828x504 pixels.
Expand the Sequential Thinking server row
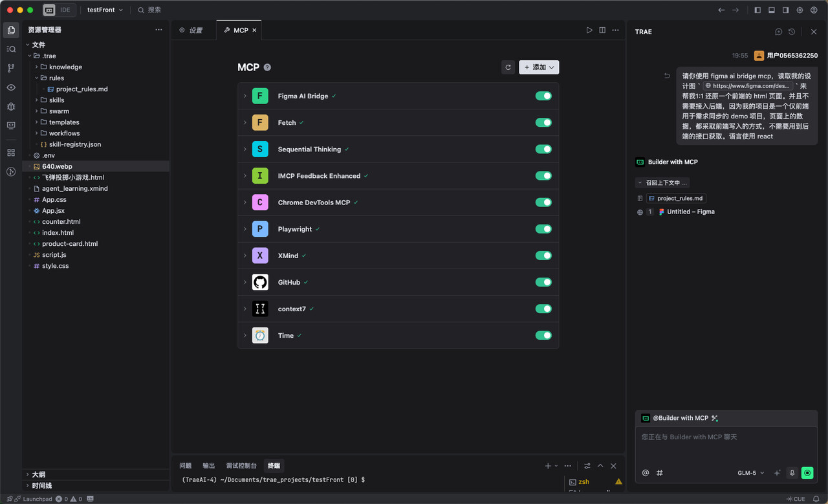click(x=245, y=149)
